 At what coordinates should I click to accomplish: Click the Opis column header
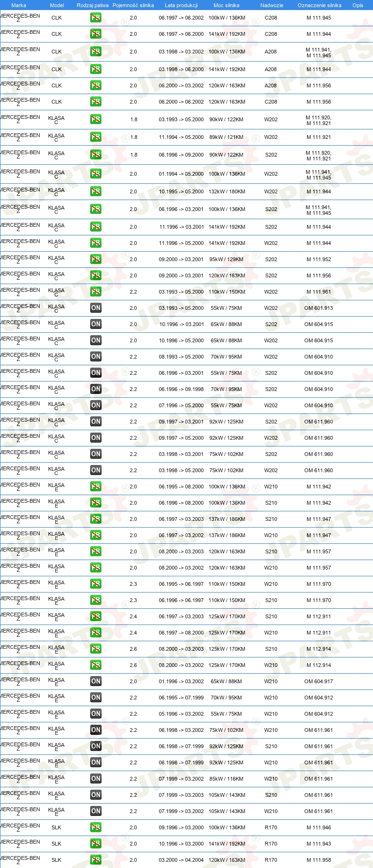pos(358,5)
